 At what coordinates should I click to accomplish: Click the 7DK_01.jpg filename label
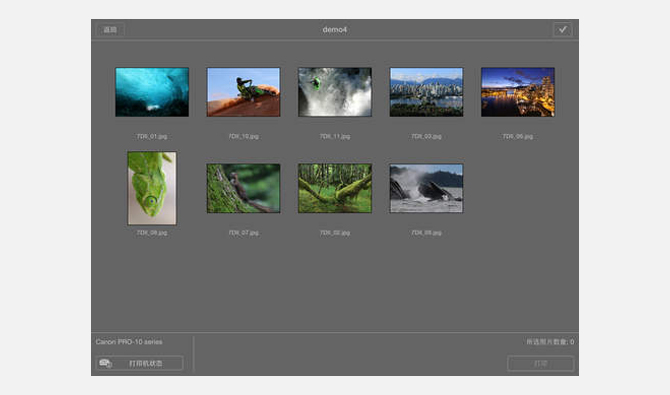click(x=152, y=136)
